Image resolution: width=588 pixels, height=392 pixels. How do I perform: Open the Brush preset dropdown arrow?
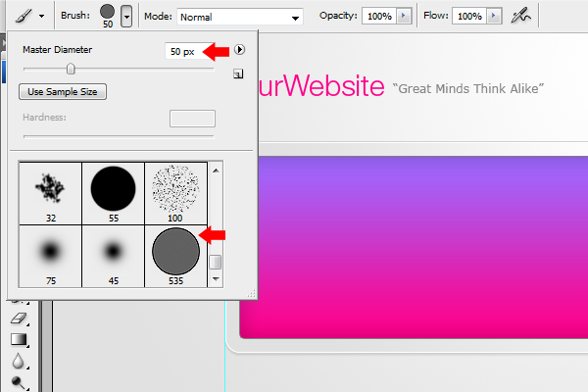pos(126,17)
